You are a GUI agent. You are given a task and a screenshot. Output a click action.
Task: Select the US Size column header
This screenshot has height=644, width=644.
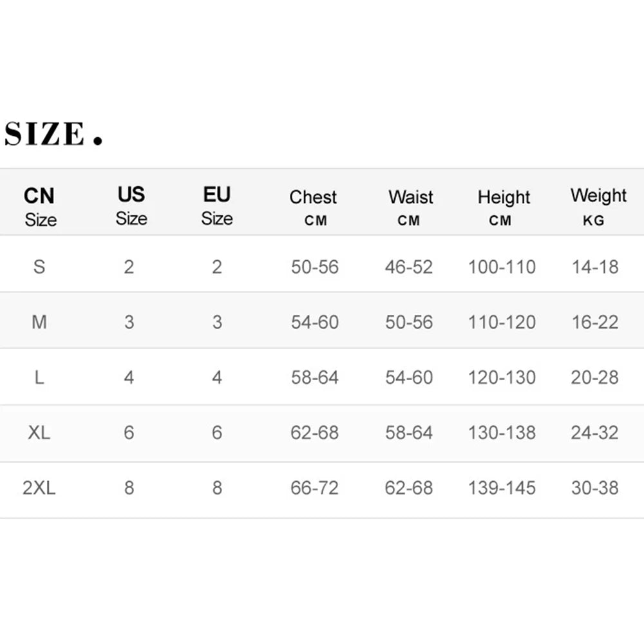[131, 206]
